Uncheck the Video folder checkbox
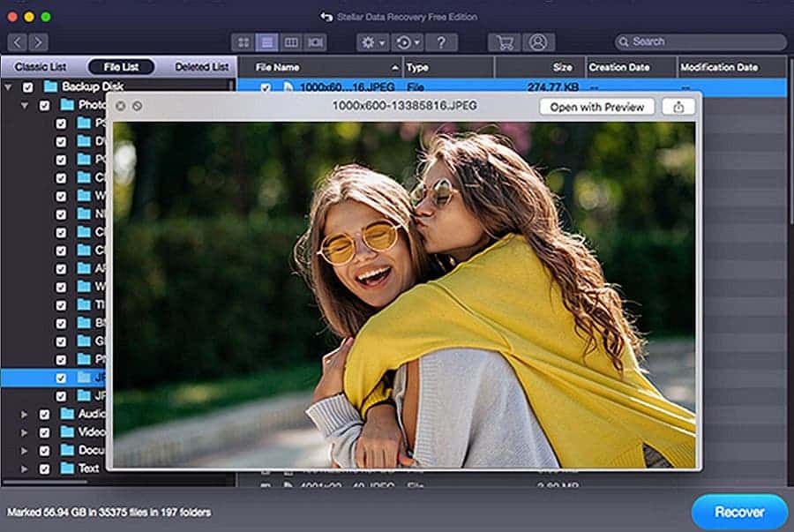 (45, 433)
